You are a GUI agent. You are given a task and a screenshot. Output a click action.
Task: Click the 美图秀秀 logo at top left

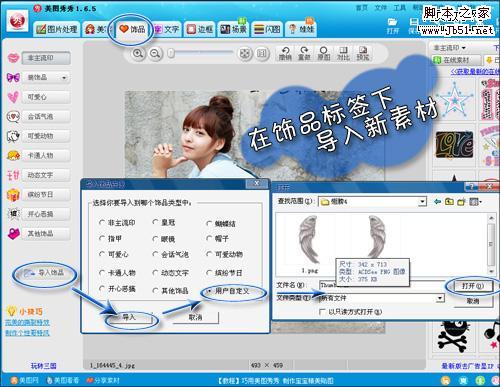click(x=17, y=21)
